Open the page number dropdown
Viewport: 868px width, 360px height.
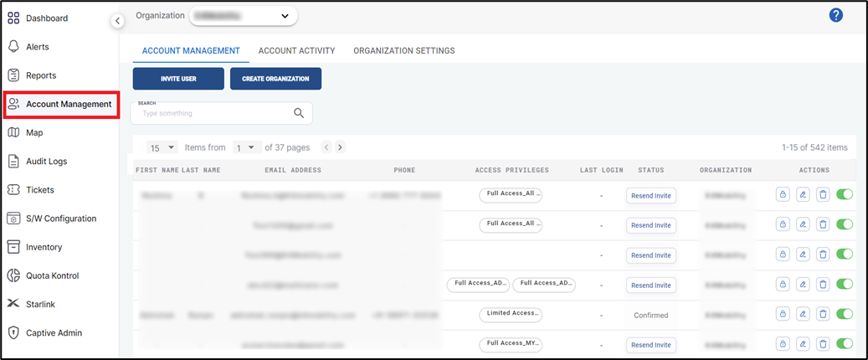pyautogui.click(x=247, y=147)
